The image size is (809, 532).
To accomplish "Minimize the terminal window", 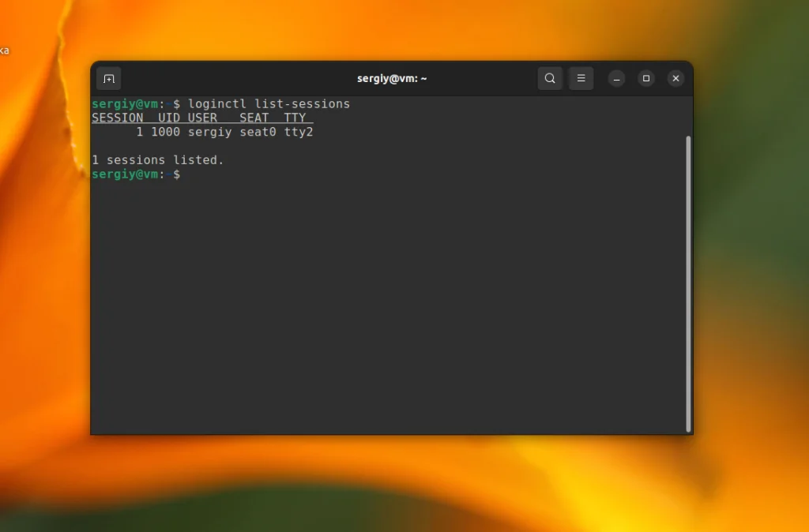I will tap(616, 78).
